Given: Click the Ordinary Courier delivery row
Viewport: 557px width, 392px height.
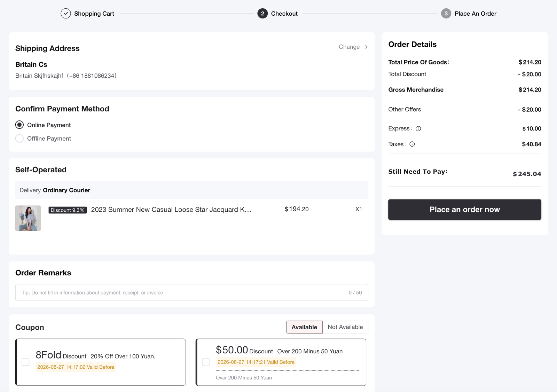Looking at the screenshot, I should coord(191,190).
